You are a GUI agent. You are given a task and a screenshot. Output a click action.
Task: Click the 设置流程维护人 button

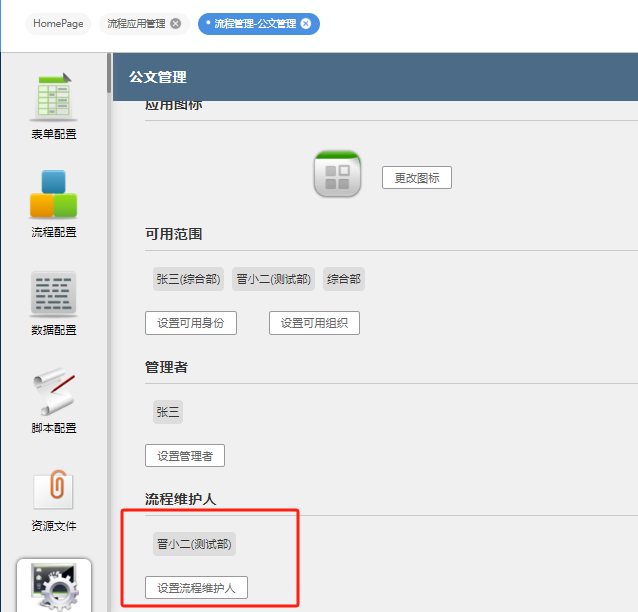197,588
